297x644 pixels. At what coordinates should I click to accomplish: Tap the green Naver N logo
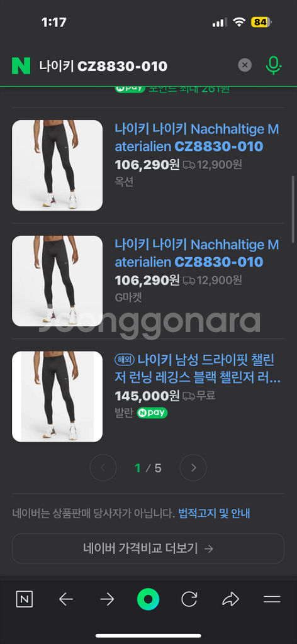point(21,65)
